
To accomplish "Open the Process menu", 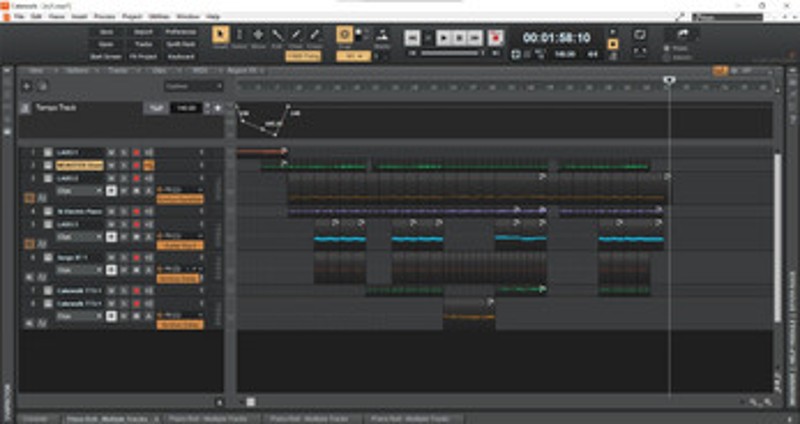I will (105, 17).
